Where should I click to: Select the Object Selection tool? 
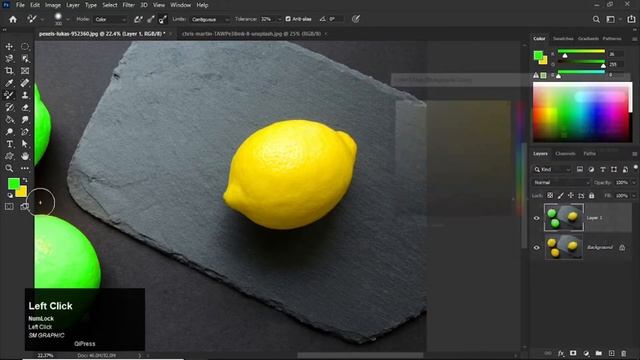tap(25, 59)
